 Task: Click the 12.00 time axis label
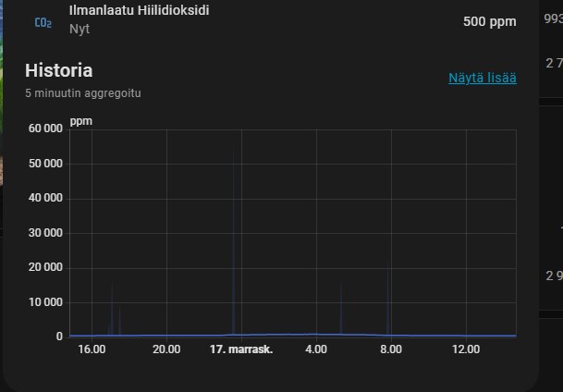[466, 349]
